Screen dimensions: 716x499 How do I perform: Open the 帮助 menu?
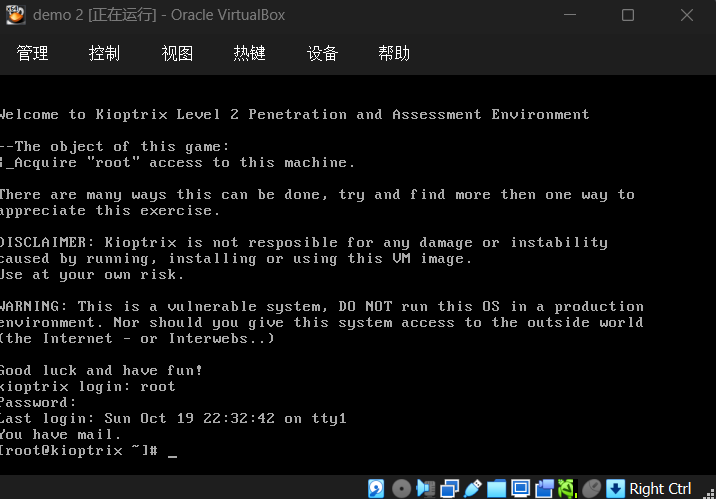pyautogui.click(x=394, y=54)
